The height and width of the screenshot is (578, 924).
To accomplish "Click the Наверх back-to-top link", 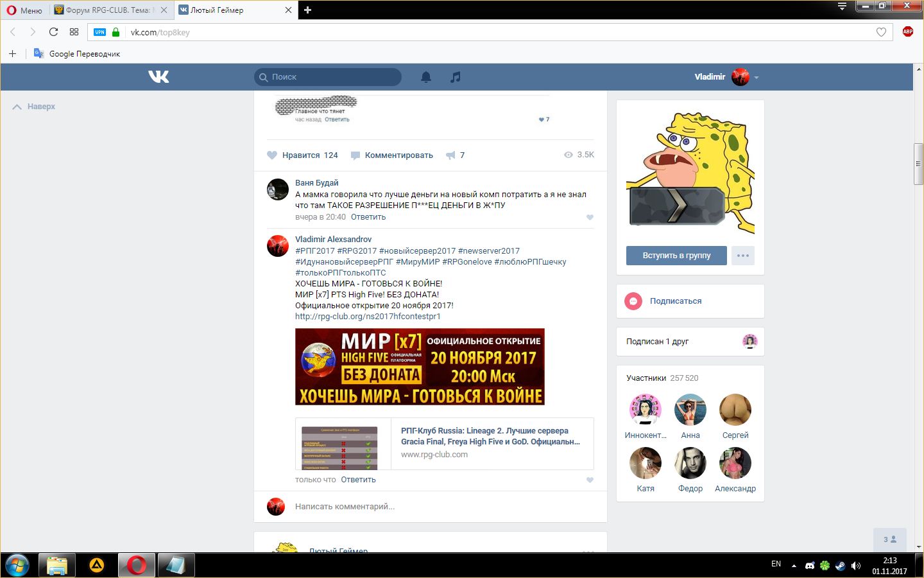I will (34, 107).
